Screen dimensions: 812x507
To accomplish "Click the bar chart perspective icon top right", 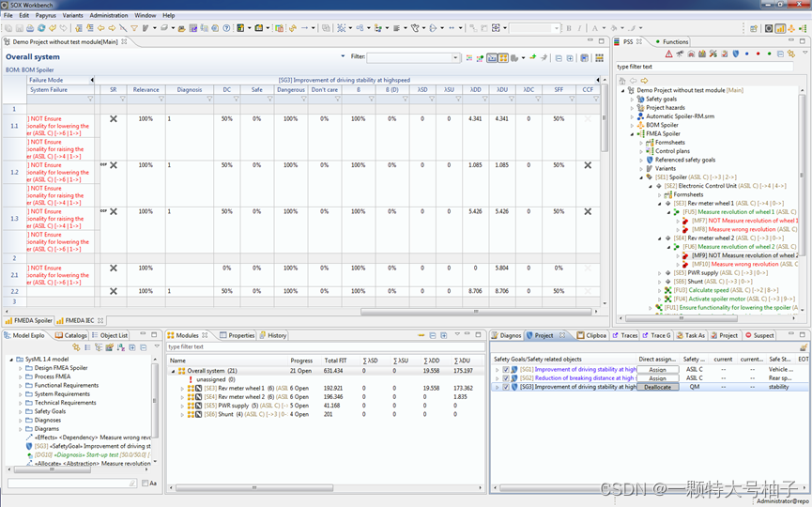I will click(780, 28).
